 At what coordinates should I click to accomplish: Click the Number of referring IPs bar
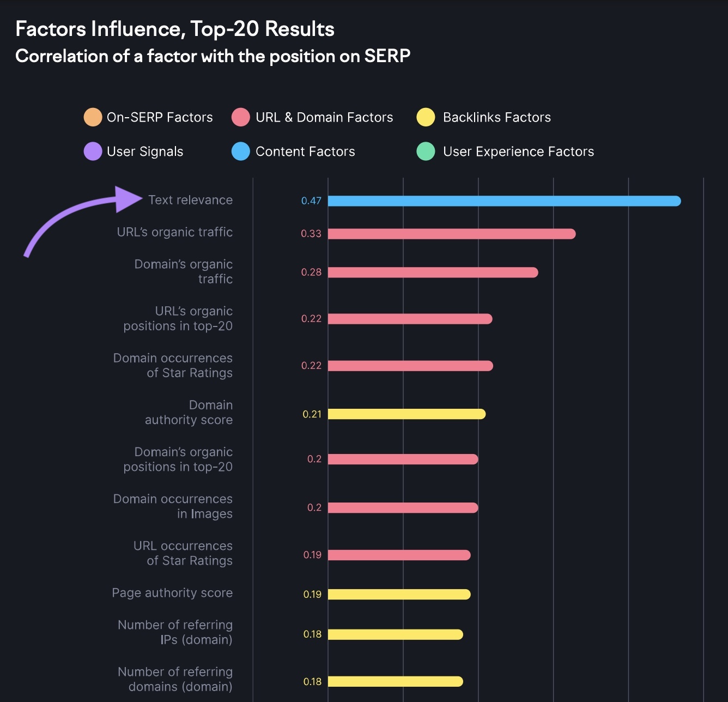click(x=395, y=634)
